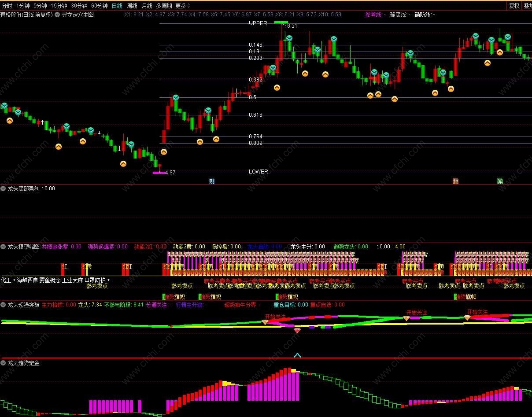Click the green UPPER level color bar
The height and width of the screenshot is (417, 532).
(281, 22)
